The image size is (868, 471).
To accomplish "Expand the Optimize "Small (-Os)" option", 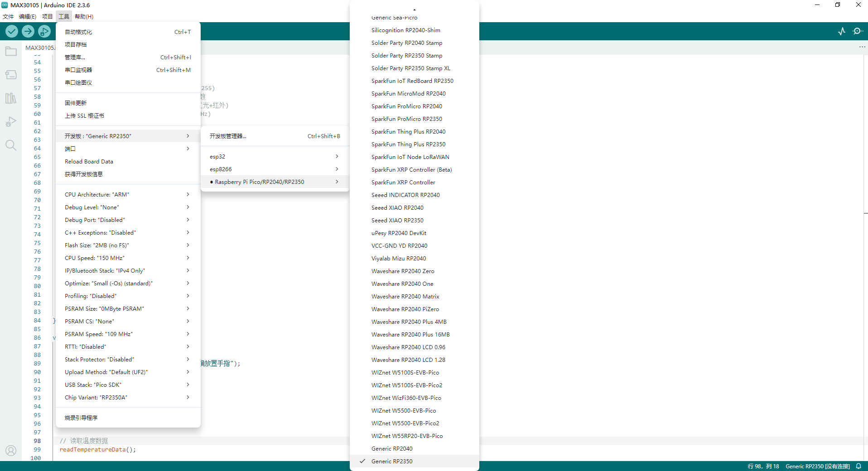I will [128, 283].
